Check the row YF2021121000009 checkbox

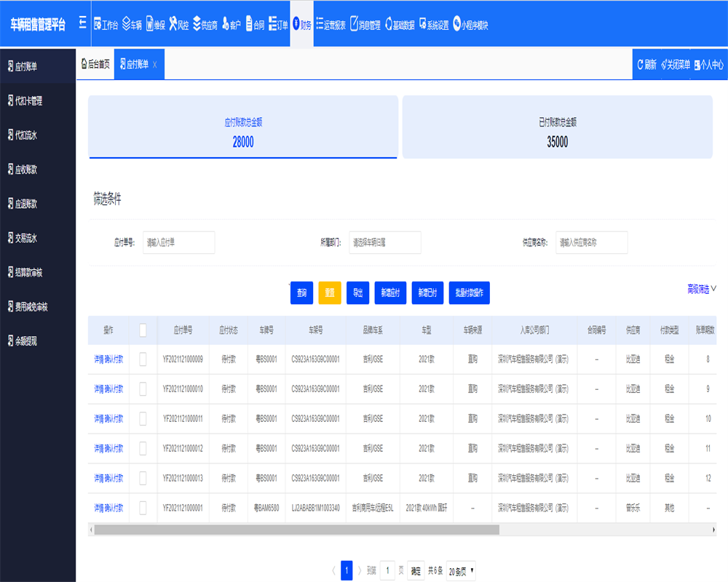point(143,359)
